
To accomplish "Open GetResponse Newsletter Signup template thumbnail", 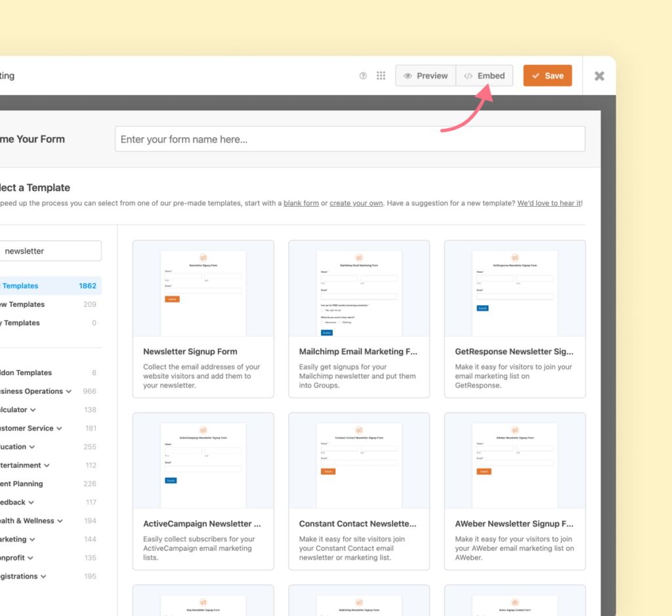I will pyautogui.click(x=514, y=288).
